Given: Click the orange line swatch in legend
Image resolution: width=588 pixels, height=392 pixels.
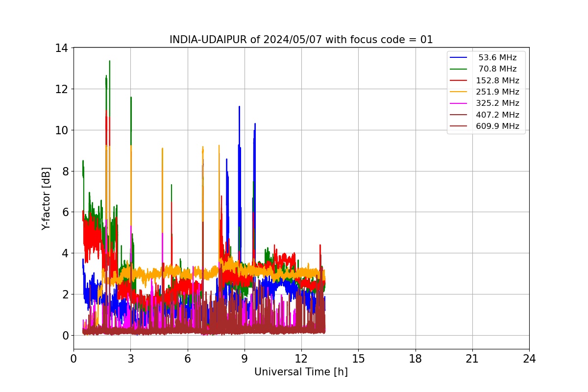Looking at the screenshot, I should 459,92.
